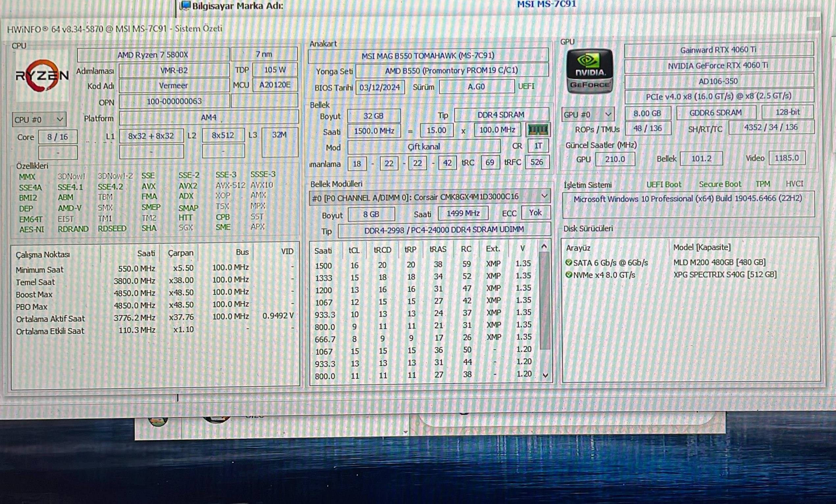Screen dimensions: 836x504
Task: Click the green memory module icon
Action: click(538, 130)
